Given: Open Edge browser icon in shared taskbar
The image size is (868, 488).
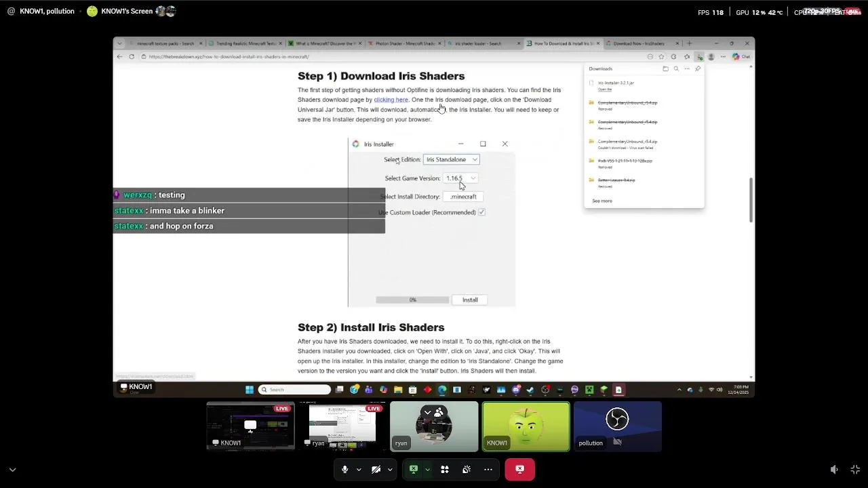Looking at the screenshot, I should pos(442,390).
